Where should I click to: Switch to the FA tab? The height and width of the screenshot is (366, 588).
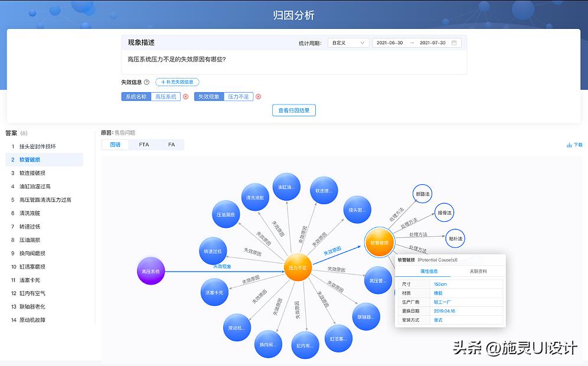coord(171,144)
